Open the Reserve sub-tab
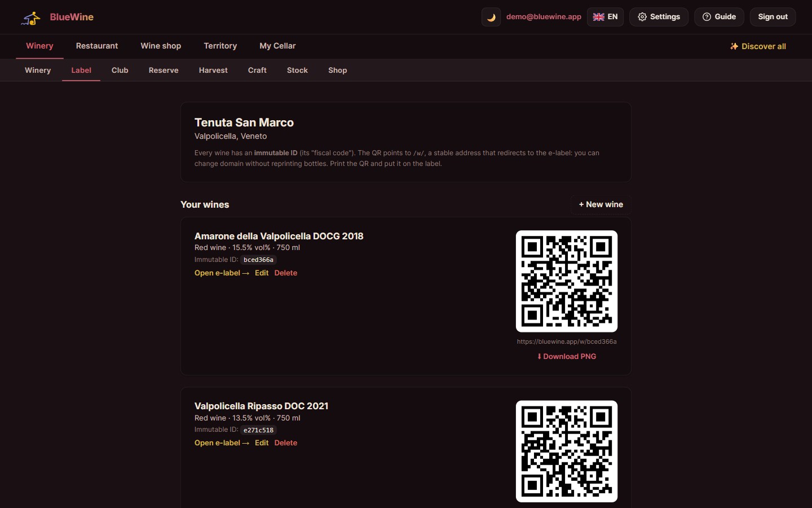 (x=164, y=71)
